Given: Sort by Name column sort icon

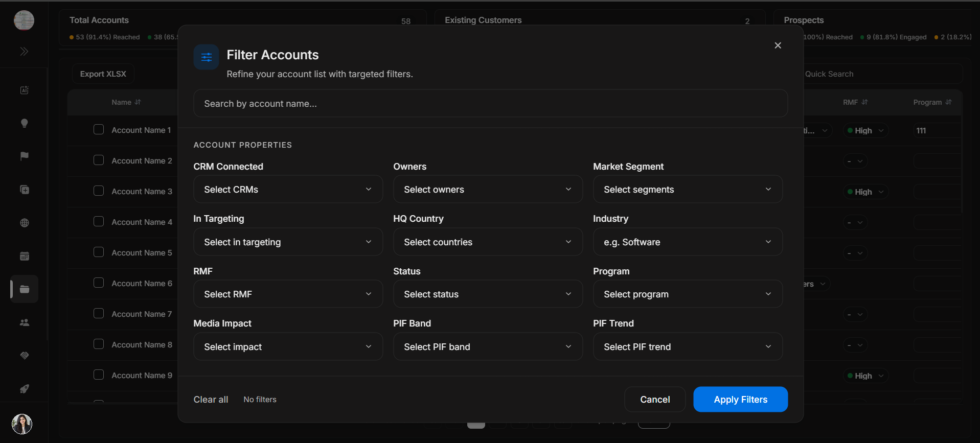Looking at the screenshot, I should click(138, 102).
